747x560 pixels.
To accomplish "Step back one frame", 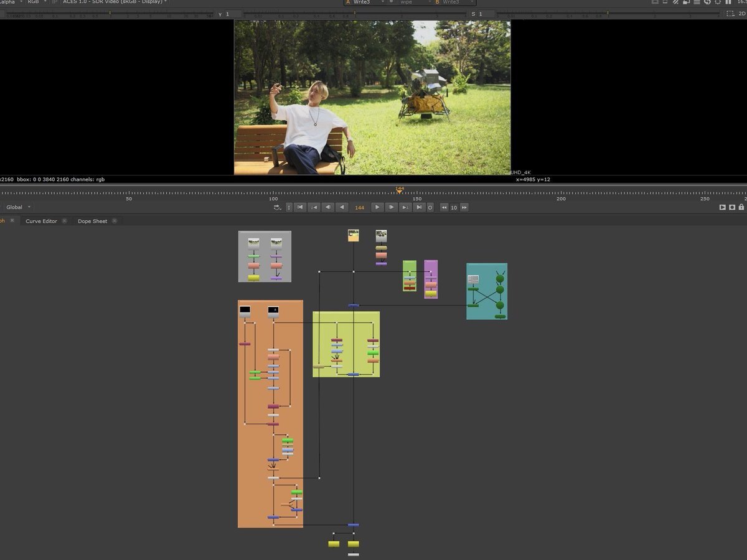I will click(328, 207).
